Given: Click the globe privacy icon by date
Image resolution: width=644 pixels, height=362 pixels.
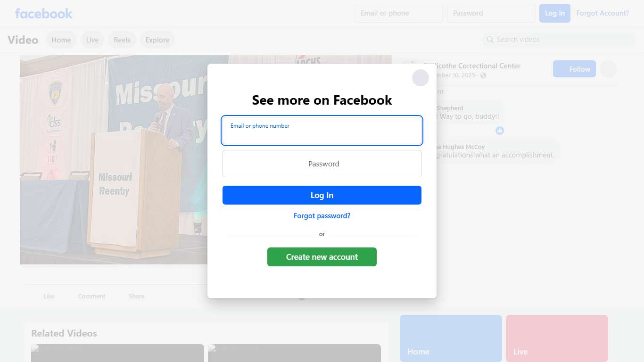Looking at the screenshot, I should (x=483, y=75).
